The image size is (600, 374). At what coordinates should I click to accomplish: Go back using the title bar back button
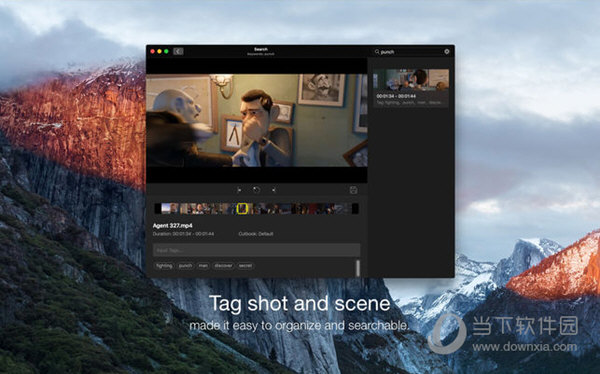(x=178, y=51)
